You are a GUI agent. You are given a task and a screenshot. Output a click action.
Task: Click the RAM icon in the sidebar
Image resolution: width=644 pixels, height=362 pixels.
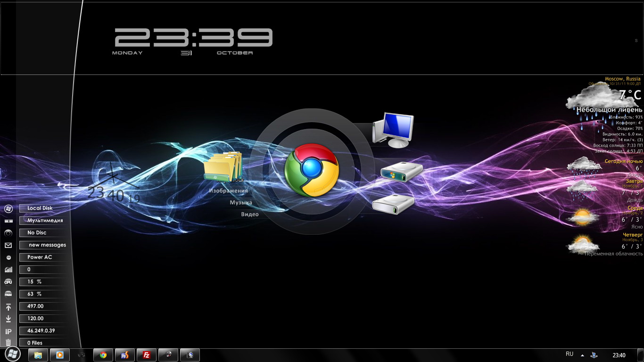(x=8, y=294)
